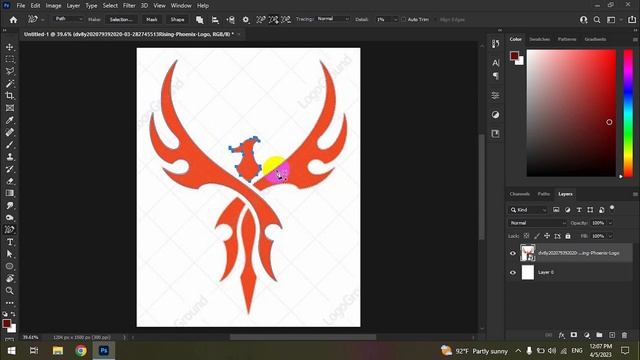Image resolution: width=640 pixels, height=360 pixels.
Task: Select the Horizontal Type tool
Action: point(9,242)
